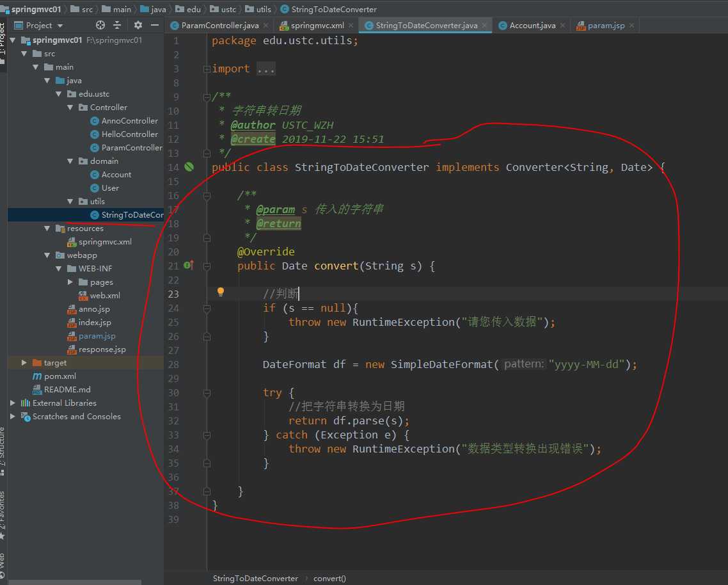Click the 'ustc' breadcrumb in navigation bar
728x585 pixels.
pos(223,10)
